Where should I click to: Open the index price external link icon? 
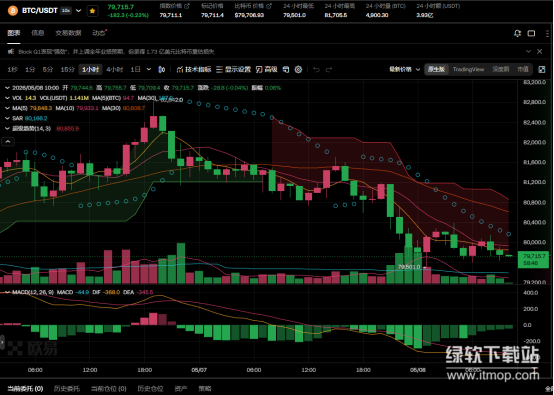pyautogui.click(x=187, y=6)
